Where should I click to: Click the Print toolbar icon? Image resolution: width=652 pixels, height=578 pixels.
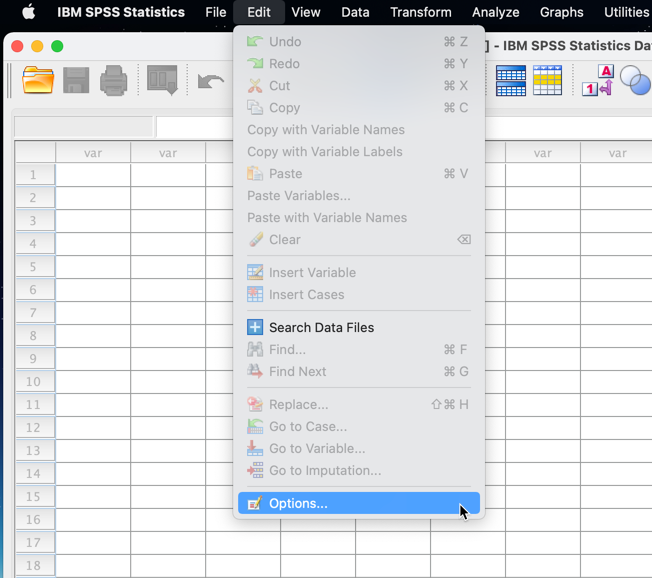tap(114, 80)
